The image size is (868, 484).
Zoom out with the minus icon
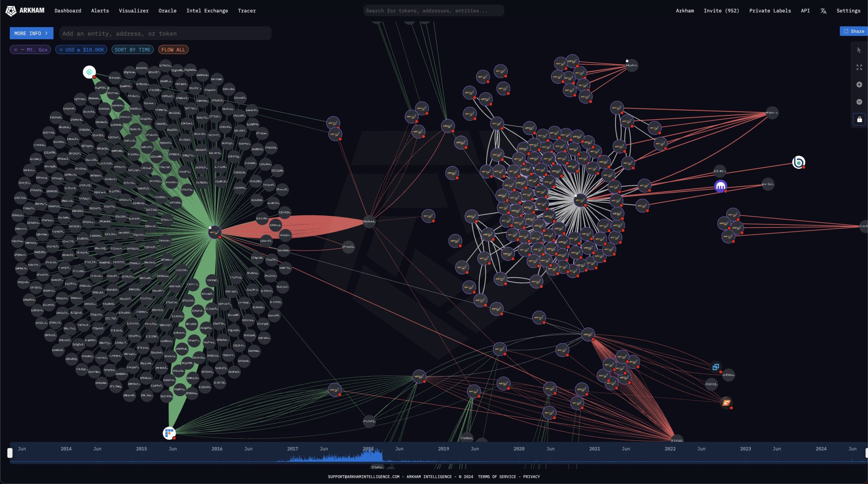click(859, 102)
